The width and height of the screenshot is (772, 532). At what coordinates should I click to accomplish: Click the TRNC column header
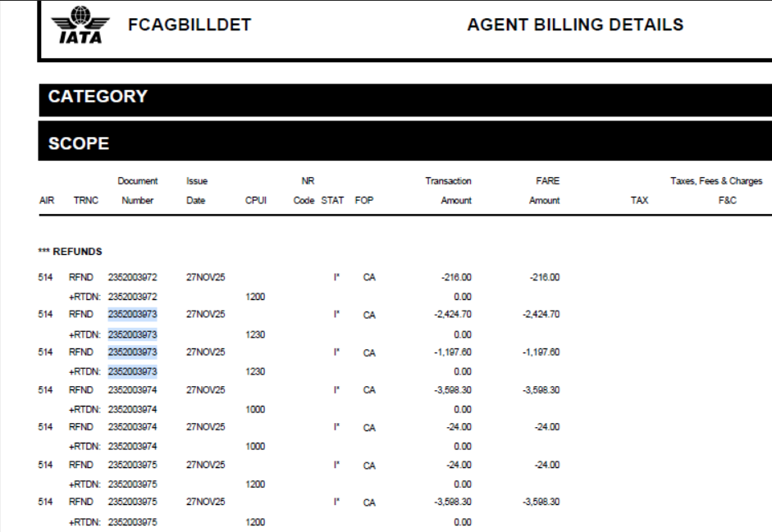coord(85,200)
